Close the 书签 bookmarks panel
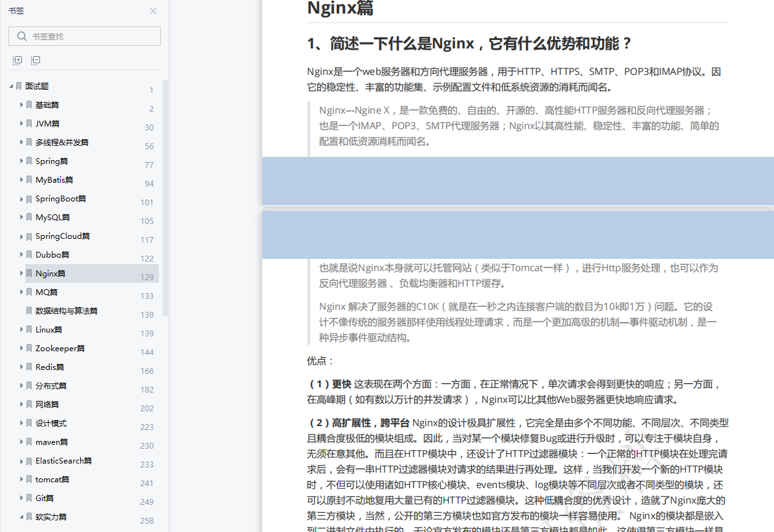 tap(152, 11)
